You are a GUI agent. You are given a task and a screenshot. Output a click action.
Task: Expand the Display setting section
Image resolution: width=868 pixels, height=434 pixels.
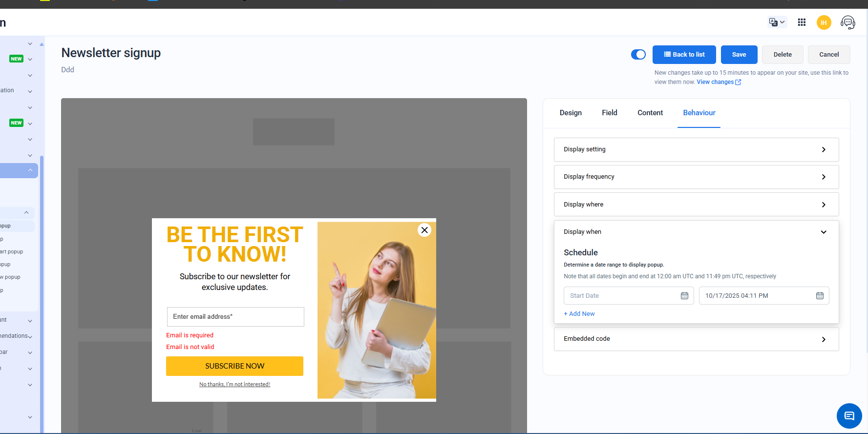[696, 149]
